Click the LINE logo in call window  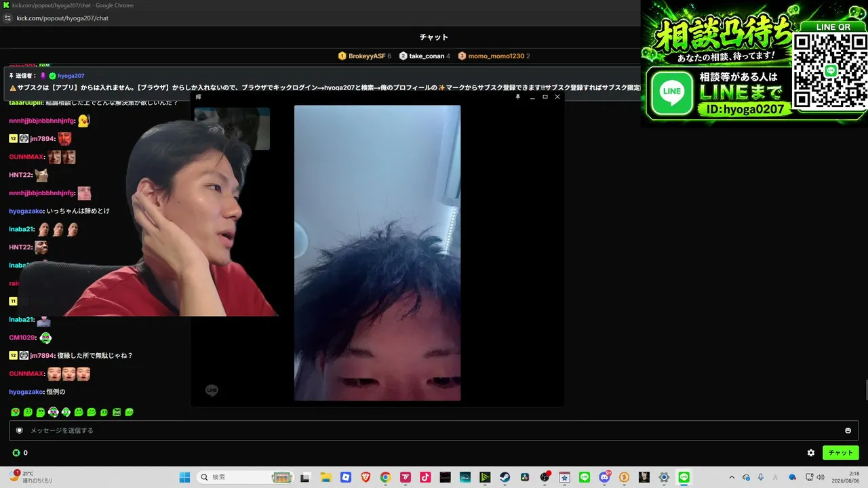point(212,390)
